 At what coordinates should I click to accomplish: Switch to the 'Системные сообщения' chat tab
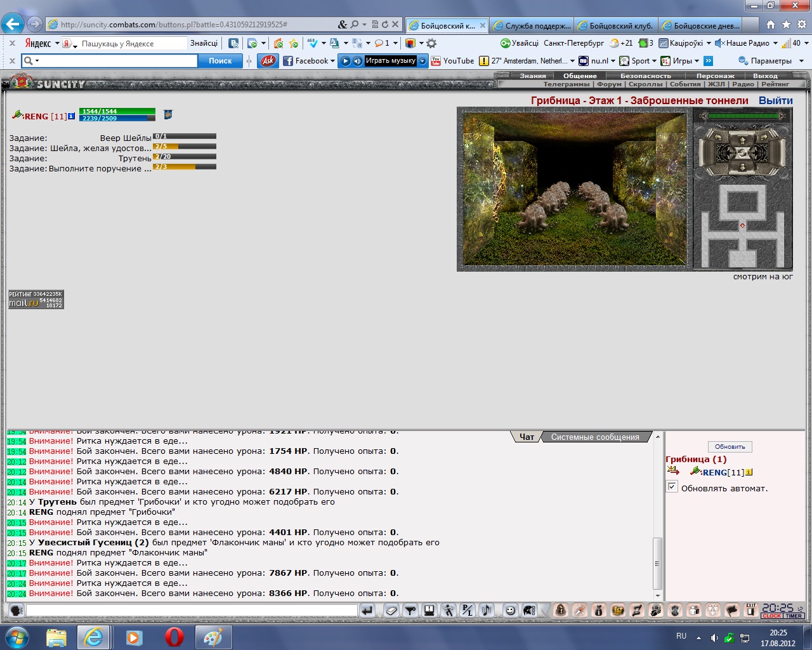595,437
